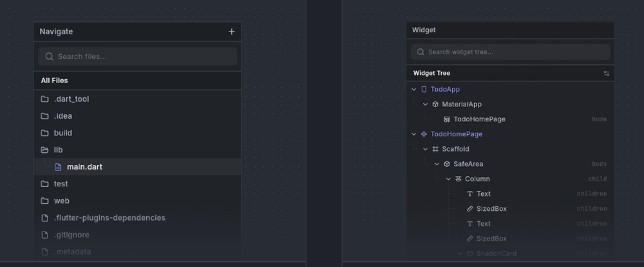Click the test folder icon

45,184
